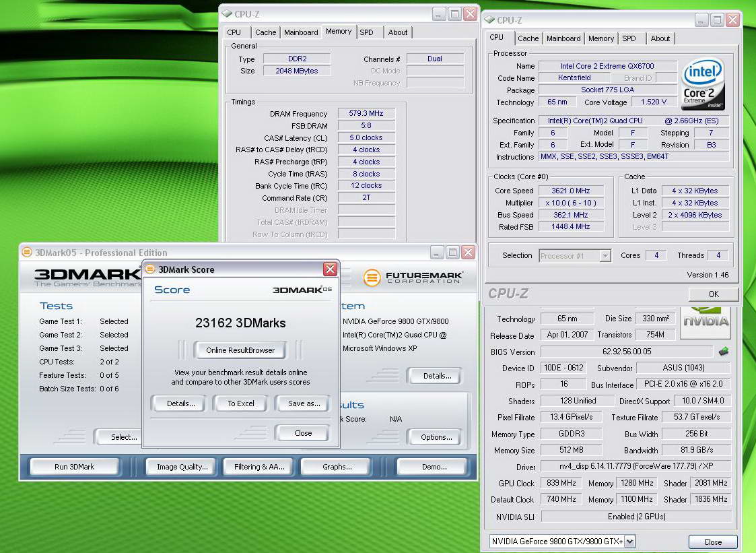756x553 pixels.
Task: Switch to CPU tab in Memory CPU-Z window
Action: pyautogui.click(x=234, y=32)
